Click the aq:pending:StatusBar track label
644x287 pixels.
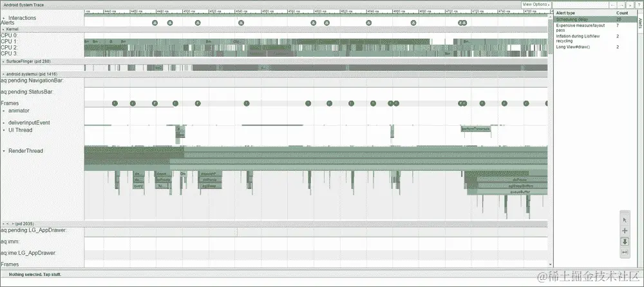click(27, 92)
